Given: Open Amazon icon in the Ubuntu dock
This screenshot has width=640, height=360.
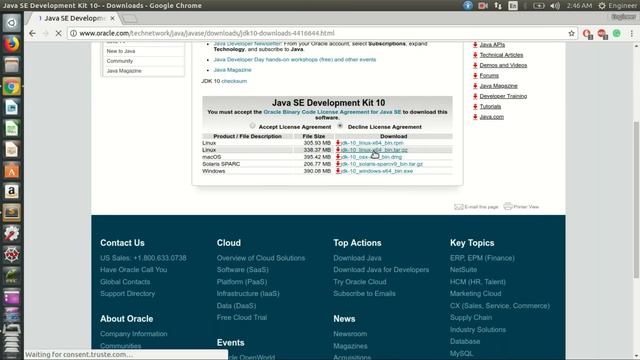Looking at the screenshot, I should pos(11,191).
